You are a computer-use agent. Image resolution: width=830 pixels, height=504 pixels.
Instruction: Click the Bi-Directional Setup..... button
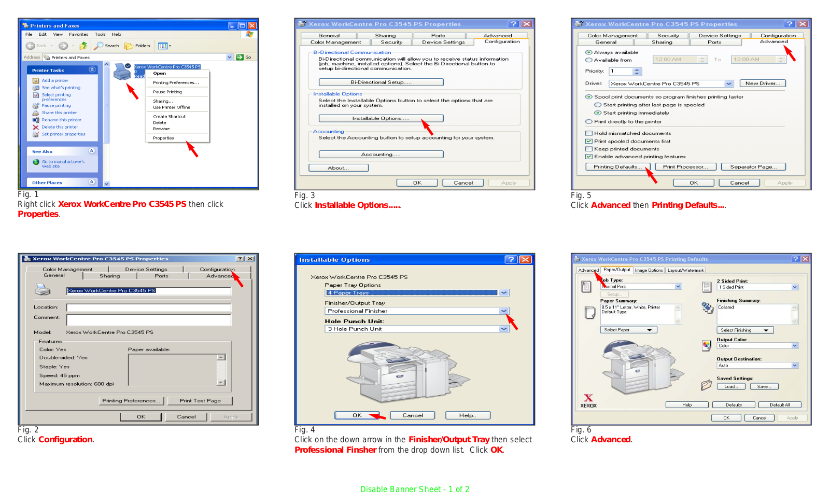point(381,82)
